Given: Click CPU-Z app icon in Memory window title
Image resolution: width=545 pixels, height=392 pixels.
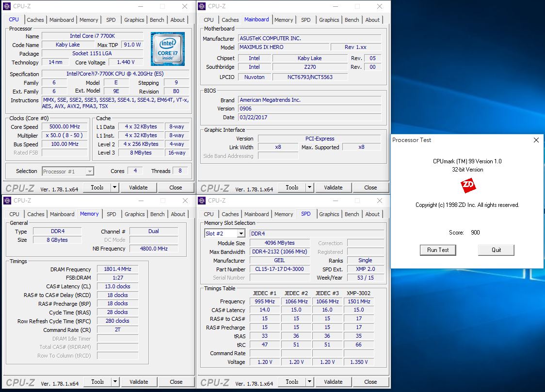Looking at the screenshot, I should pos(7,200).
